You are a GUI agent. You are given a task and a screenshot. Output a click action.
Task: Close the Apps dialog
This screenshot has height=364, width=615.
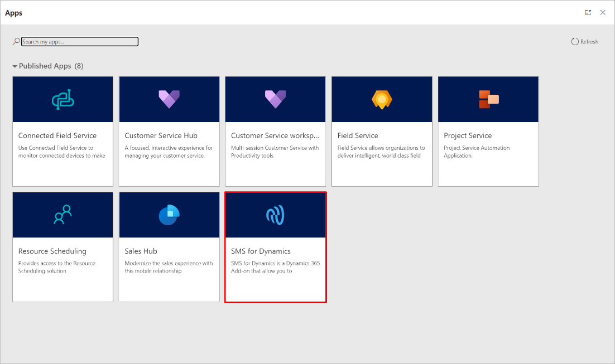tap(603, 12)
